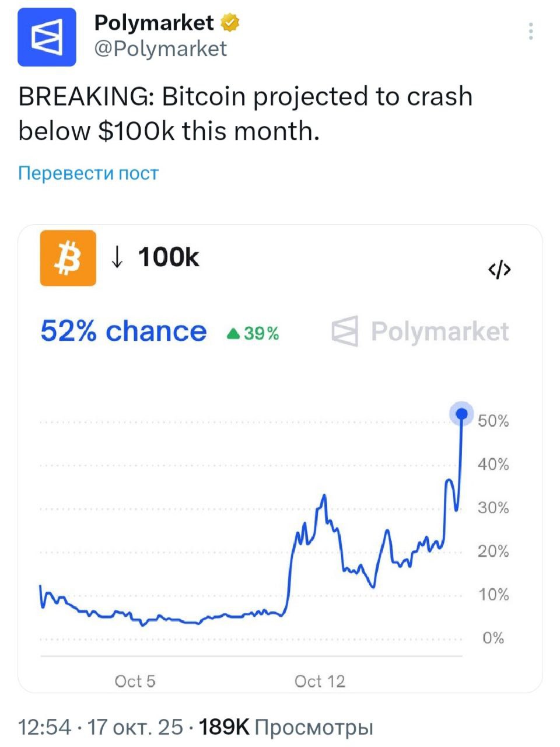Open the @Polymarket handle link

pyautogui.click(x=160, y=48)
